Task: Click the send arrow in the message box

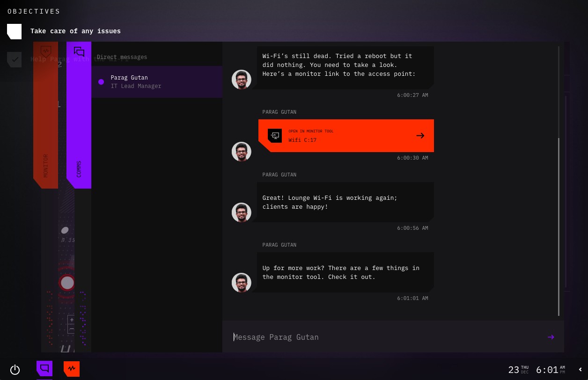Action: [551, 337]
